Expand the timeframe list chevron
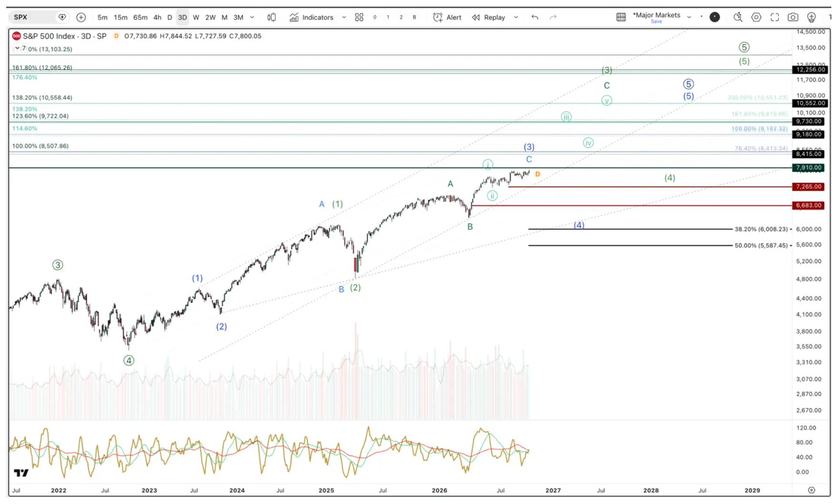Viewport: 838px width, 504px height. point(252,17)
